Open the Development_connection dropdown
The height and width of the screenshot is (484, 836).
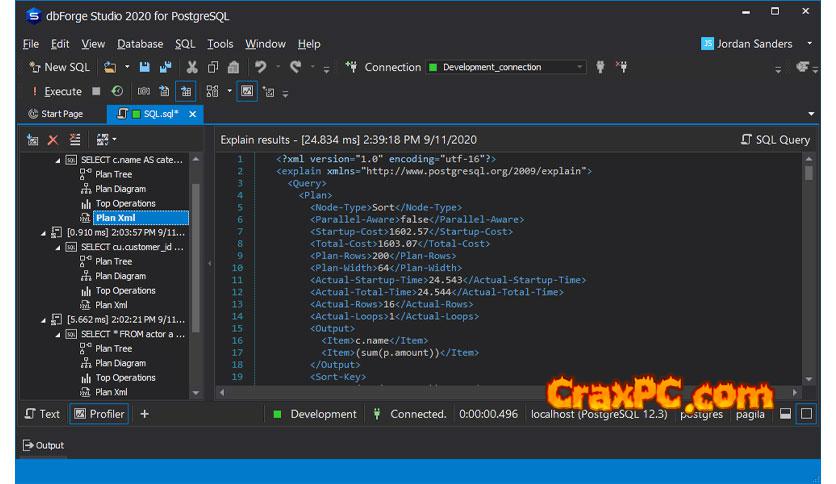pos(579,67)
